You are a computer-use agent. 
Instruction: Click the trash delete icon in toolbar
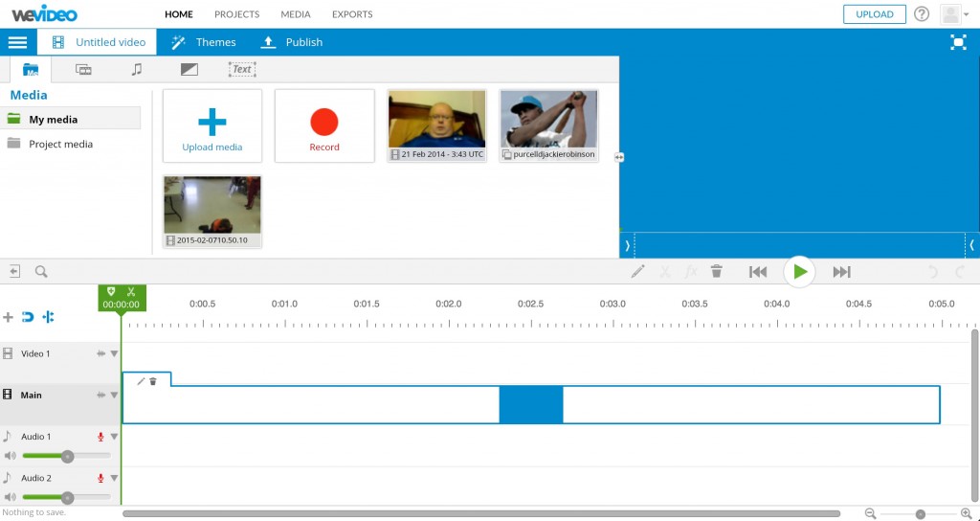(717, 271)
